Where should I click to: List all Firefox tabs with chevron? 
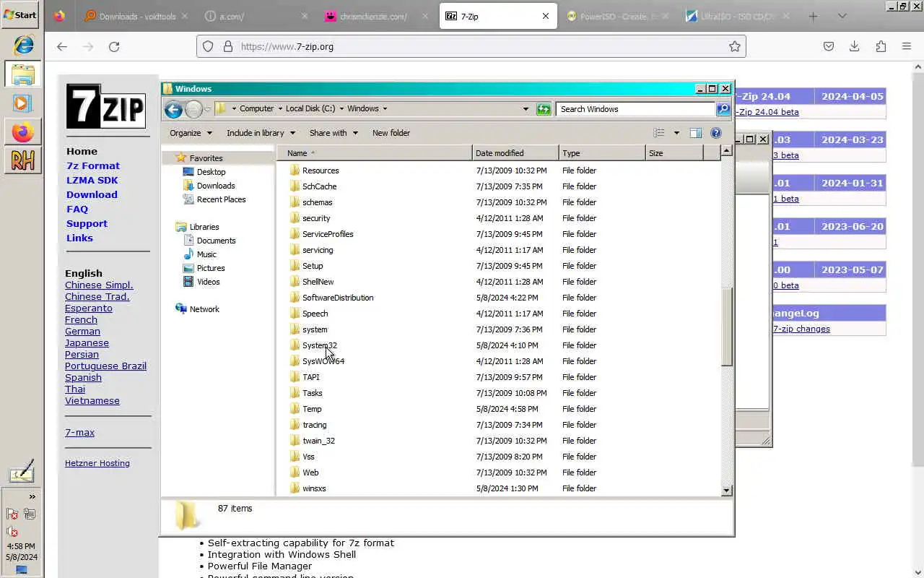(x=842, y=16)
